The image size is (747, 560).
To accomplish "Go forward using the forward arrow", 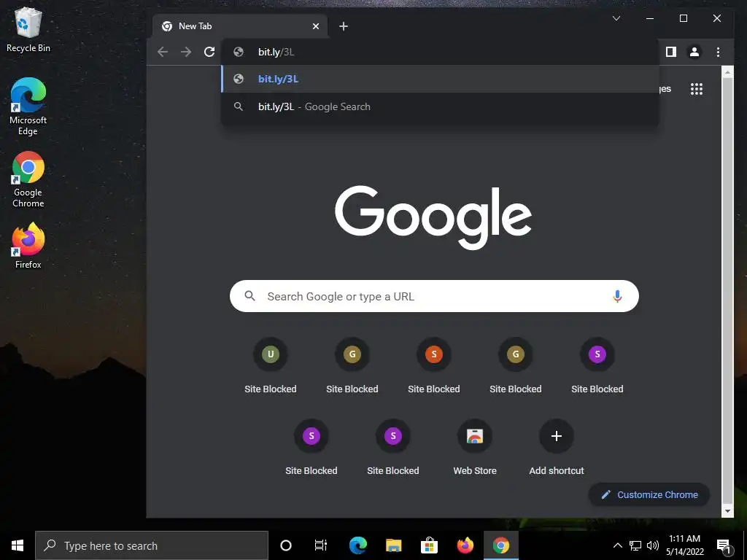I will (x=186, y=52).
